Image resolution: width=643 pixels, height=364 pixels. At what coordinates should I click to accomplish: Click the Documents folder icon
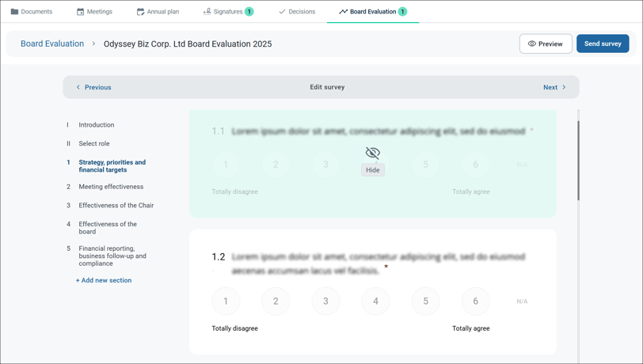point(14,12)
